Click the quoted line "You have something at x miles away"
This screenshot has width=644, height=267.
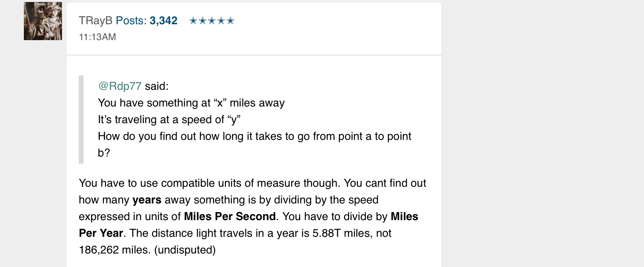tap(191, 103)
